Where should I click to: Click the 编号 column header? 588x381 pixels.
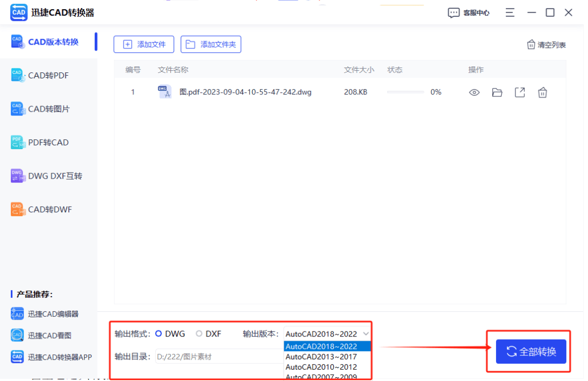tap(133, 70)
